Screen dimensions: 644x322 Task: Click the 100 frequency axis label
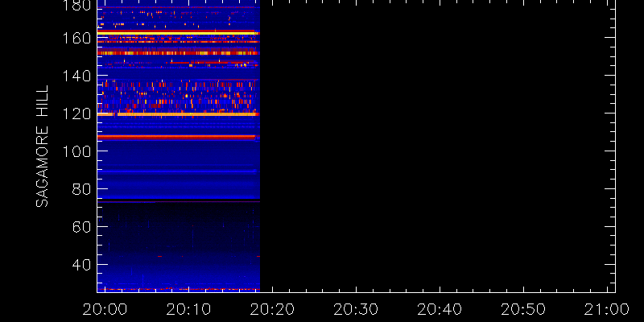tap(76, 151)
